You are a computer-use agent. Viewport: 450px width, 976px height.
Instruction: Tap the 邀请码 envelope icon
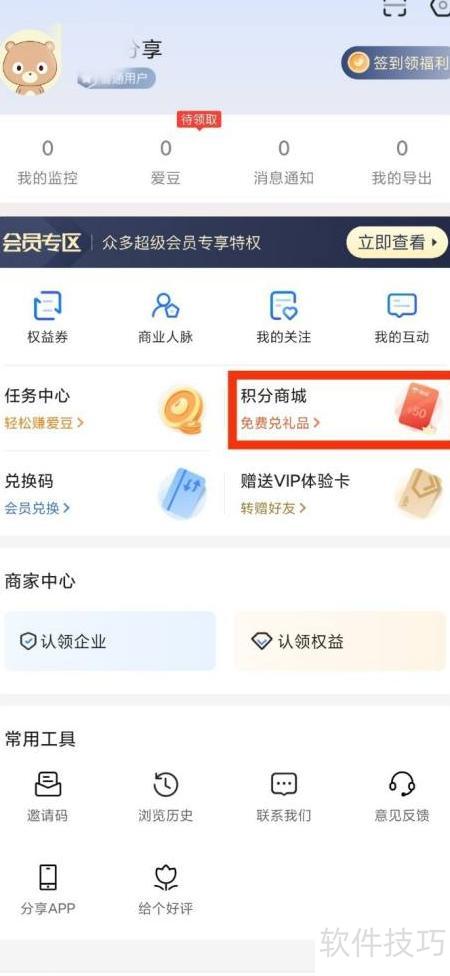(47, 784)
